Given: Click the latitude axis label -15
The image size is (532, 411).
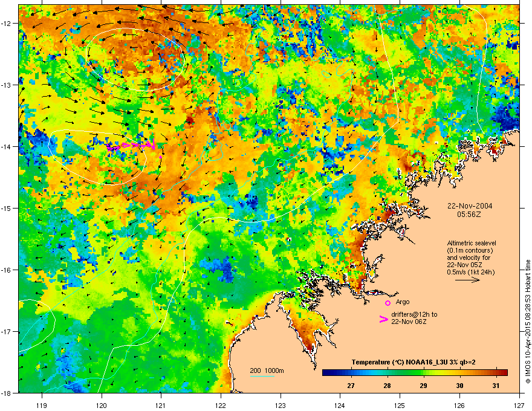Looking at the screenshot, I should tap(6, 208).
